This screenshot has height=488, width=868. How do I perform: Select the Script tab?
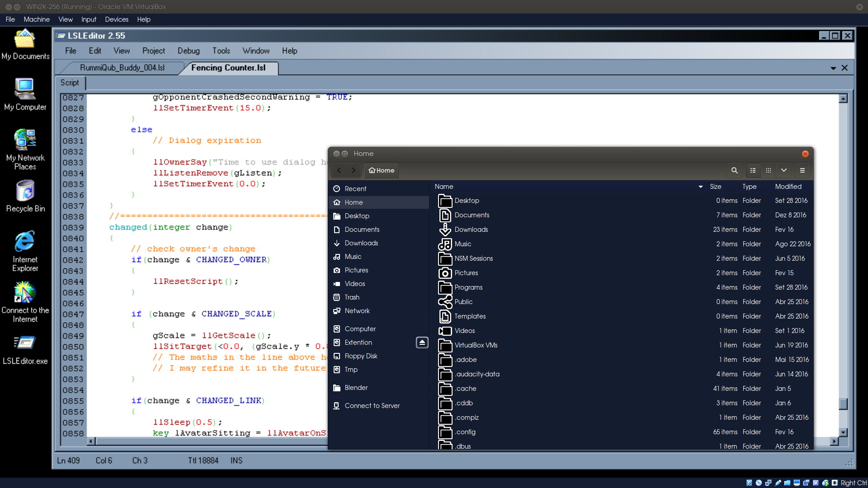[70, 83]
